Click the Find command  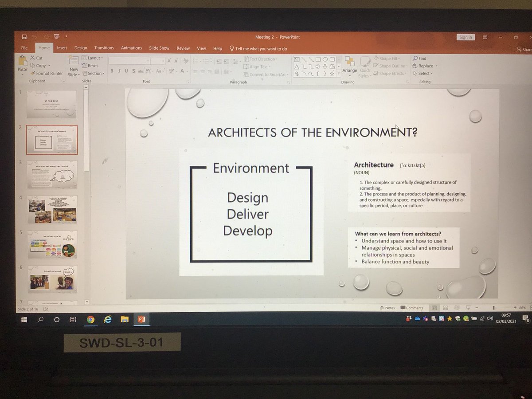click(419, 59)
